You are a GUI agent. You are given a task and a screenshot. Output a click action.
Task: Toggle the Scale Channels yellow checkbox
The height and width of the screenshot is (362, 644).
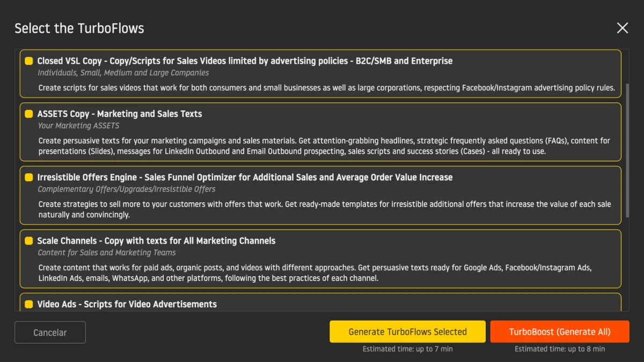click(x=29, y=241)
